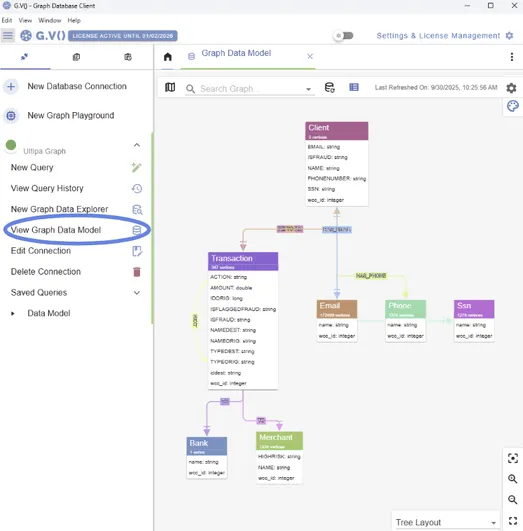The height and width of the screenshot is (531, 523).
Task: Click New Graph Data Explorer entry
Action: [59, 209]
